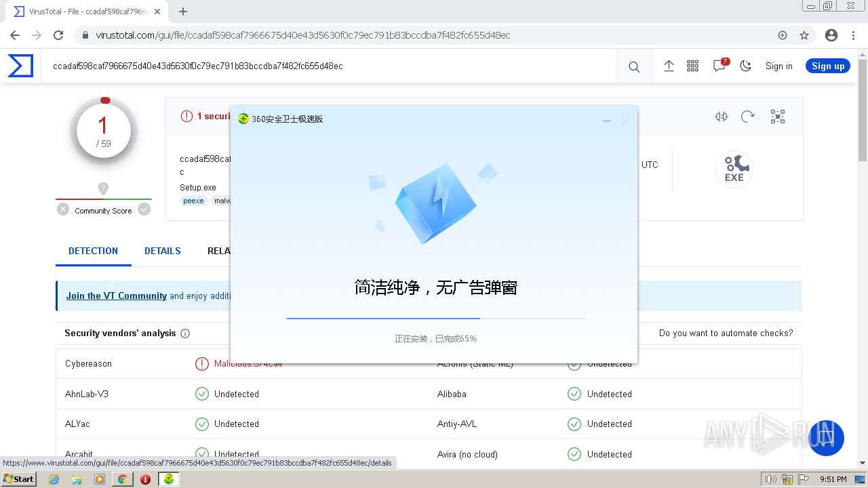Click the 360 installer logo icon
The height and width of the screenshot is (488, 868).
pos(243,119)
